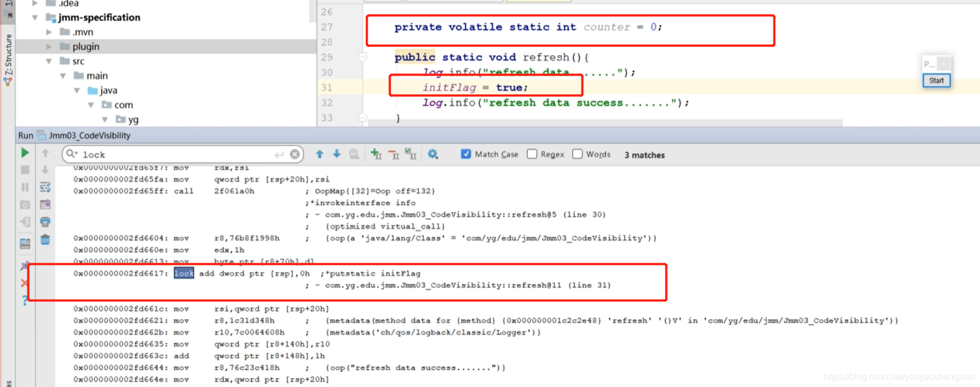Add selection for next occurrence icon
Viewport: 980px width, 387px height.
376,154
